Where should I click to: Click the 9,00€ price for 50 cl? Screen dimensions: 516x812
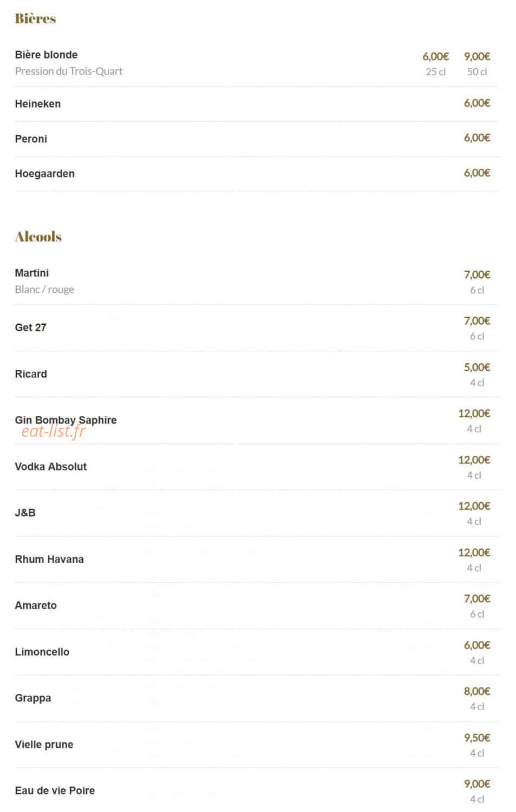click(x=477, y=56)
